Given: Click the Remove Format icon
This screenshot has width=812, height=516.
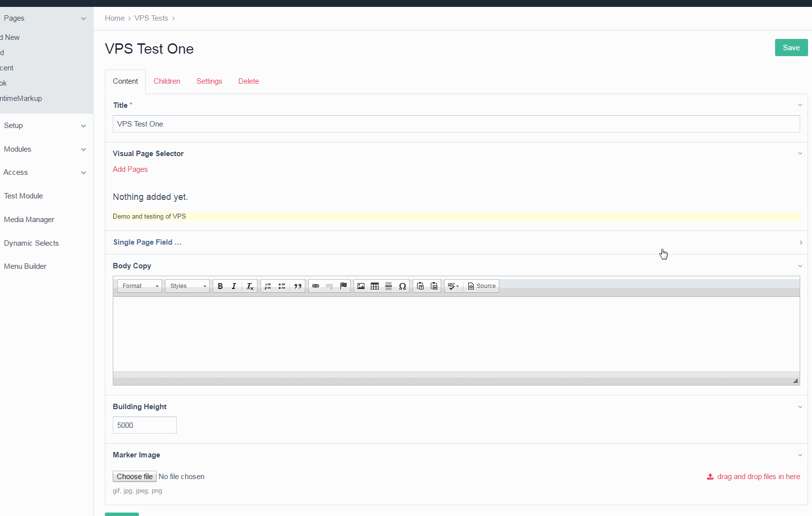Looking at the screenshot, I should point(250,286).
